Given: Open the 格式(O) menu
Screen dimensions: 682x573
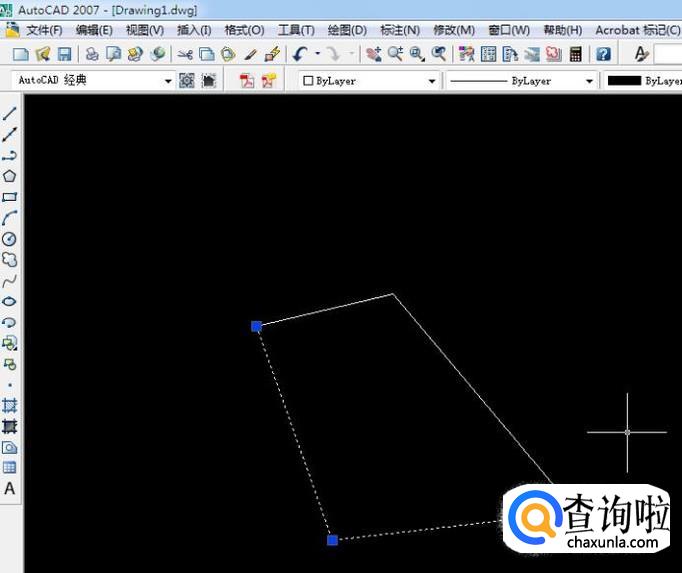Looking at the screenshot, I should 244,30.
